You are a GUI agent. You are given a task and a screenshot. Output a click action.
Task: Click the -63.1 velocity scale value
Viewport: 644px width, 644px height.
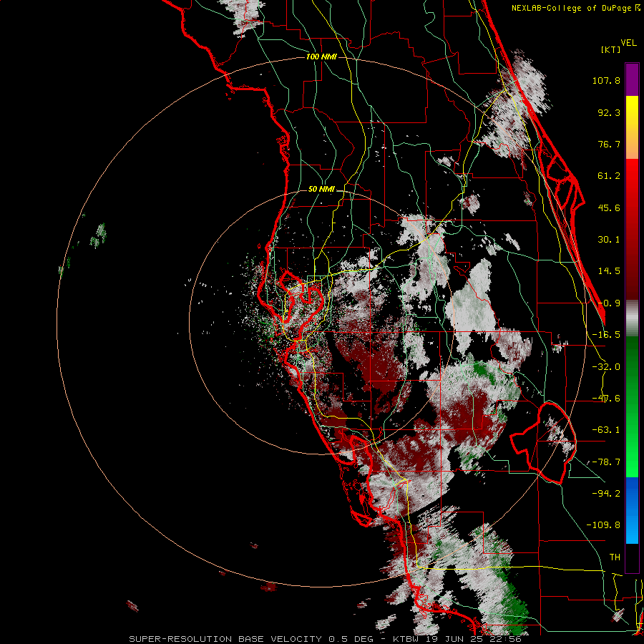tap(606, 430)
